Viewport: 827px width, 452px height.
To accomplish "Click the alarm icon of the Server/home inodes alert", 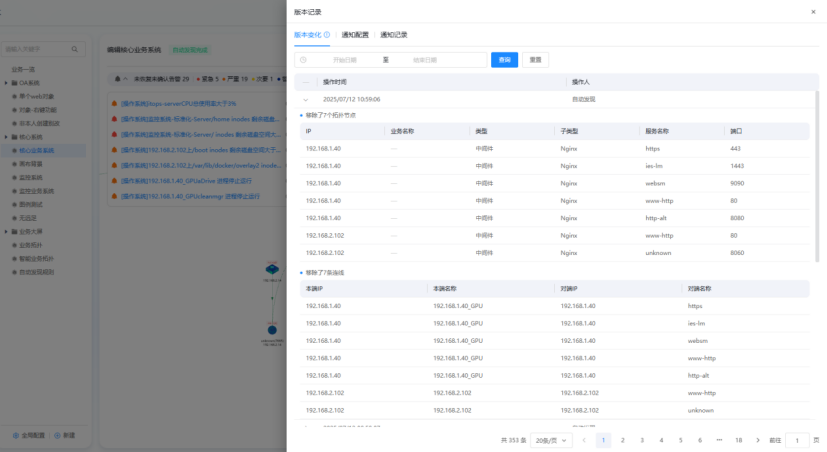I will [114, 119].
